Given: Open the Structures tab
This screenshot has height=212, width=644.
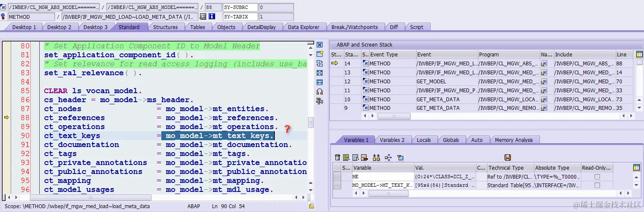Looking at the screenshot, I should pyautogui.click(x=165, y=27).
